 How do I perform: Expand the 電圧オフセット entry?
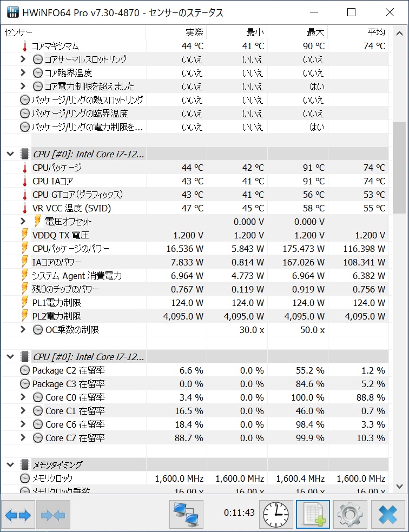(x=23, y=222)
